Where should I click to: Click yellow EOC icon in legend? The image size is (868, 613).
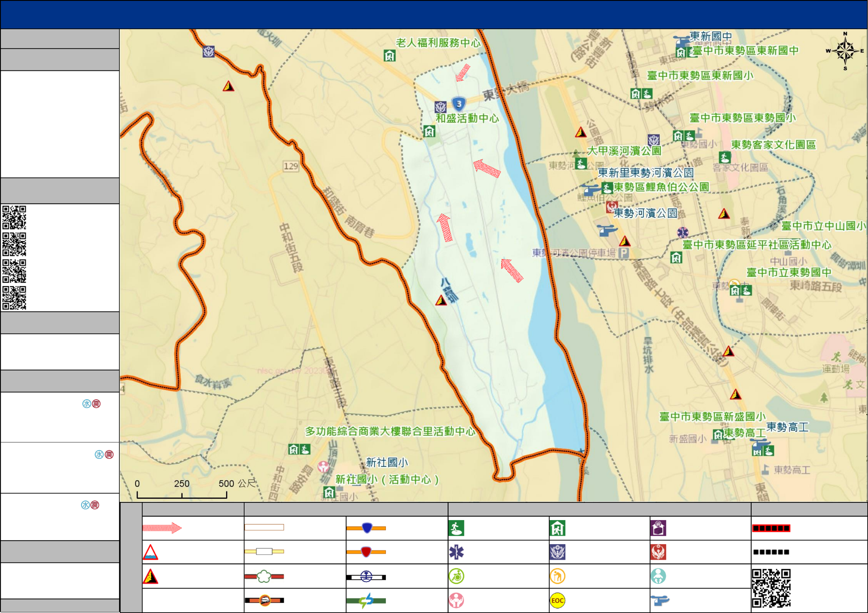point(558,601)
